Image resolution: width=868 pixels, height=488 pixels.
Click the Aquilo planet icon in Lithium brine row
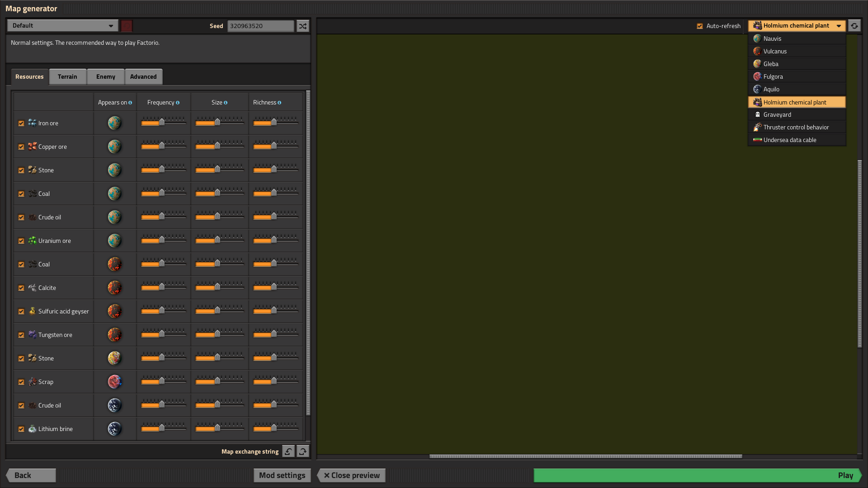click(x=114, y=429)
